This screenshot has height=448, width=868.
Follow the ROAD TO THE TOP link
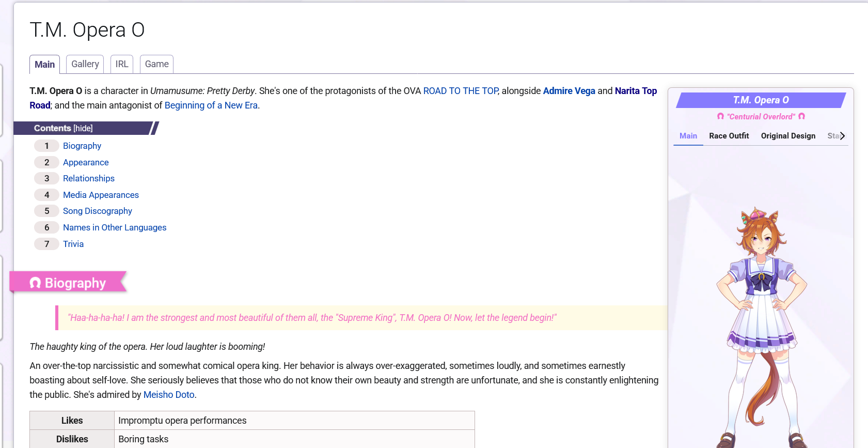coord(461,91)
